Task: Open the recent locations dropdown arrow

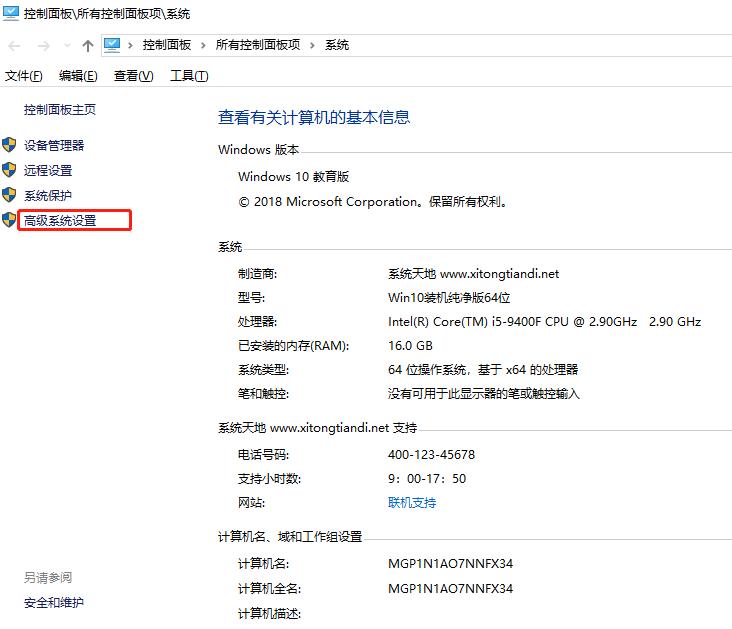Action: tap(67, 46)
